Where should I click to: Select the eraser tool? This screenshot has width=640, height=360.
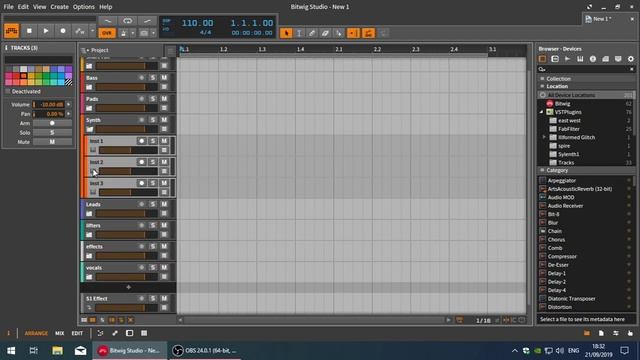(x=325, y=33)
